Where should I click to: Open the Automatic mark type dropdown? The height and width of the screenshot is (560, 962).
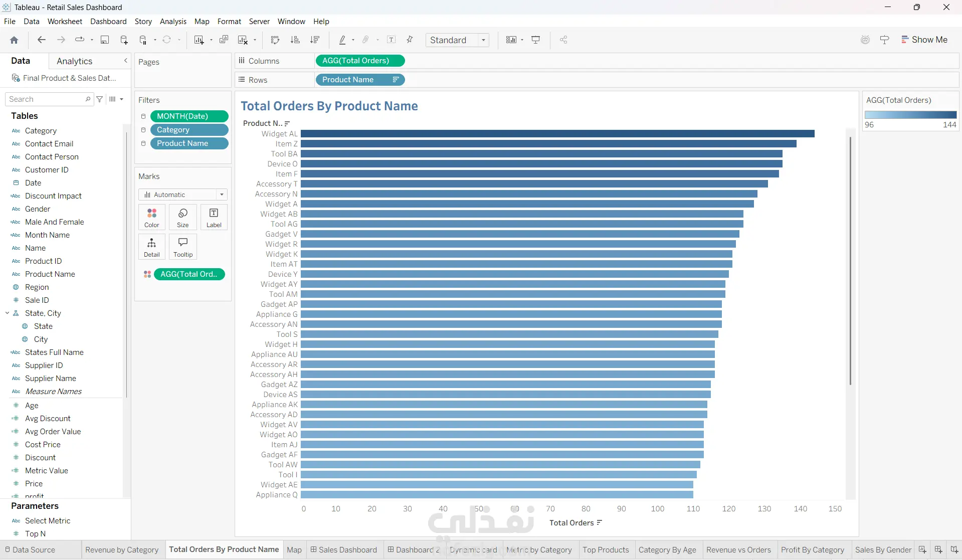pyautogui.click(x=183, y=195)
